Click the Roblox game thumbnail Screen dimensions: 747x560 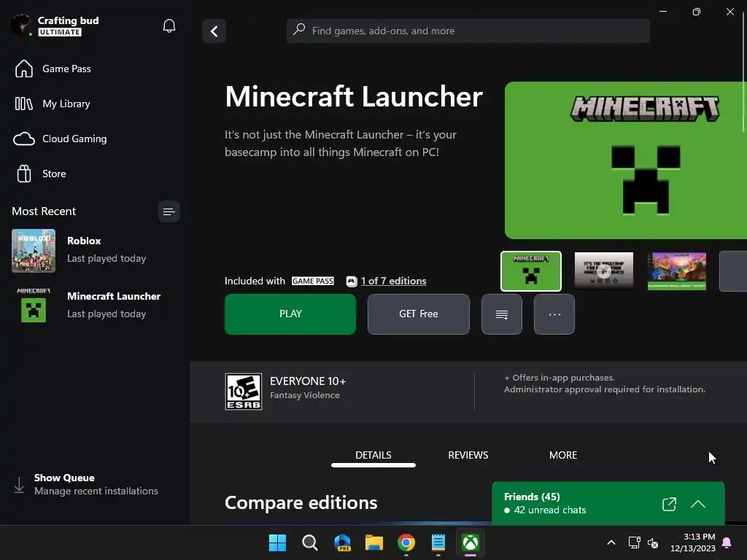tap(34, 251)
